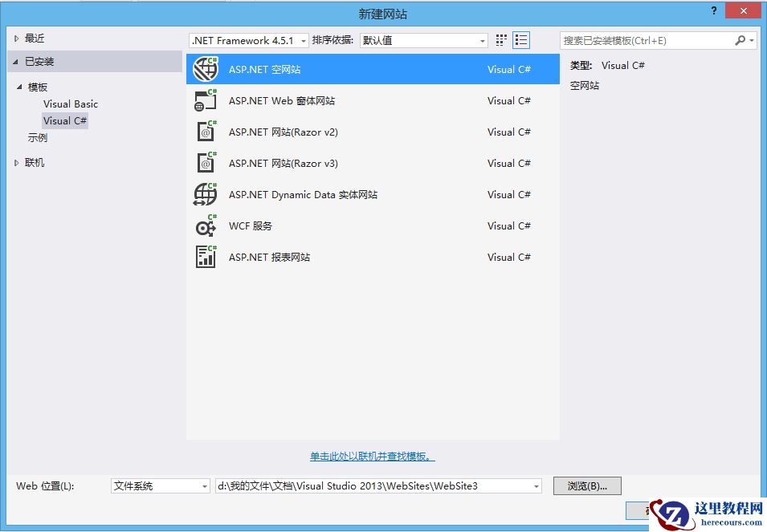Image resolution: width=767 pixels, height=532 pixels.
Task: Select the ASP.NET 空网站 template icon
Action: [x=206, y=69]
